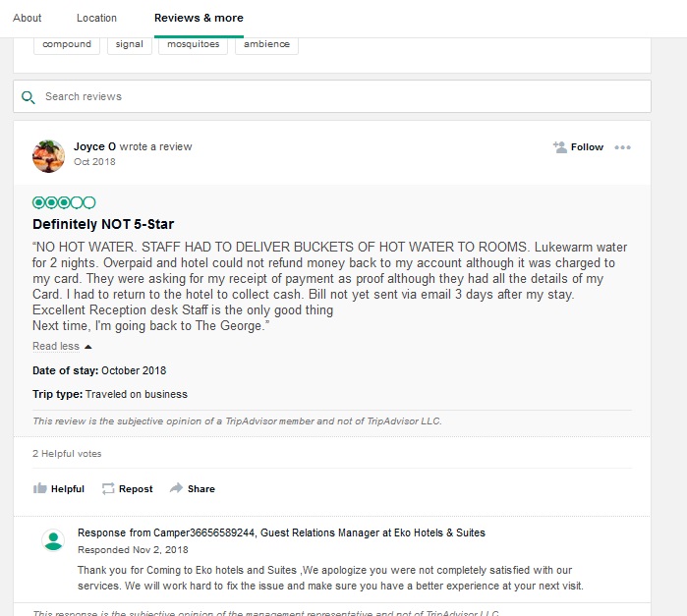The image size is (687, 616).
Task: Switch to the Location tab
Action: click(96, 18)
